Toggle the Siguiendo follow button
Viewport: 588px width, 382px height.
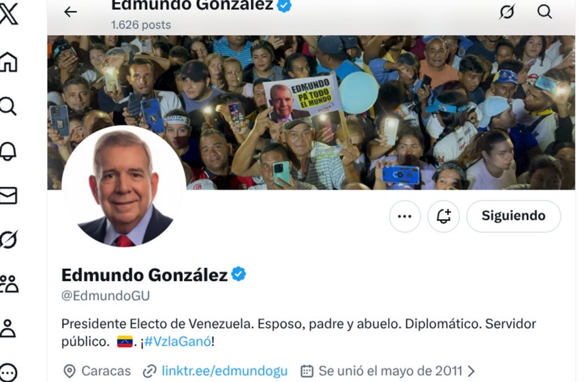click(x=514, y=216)
